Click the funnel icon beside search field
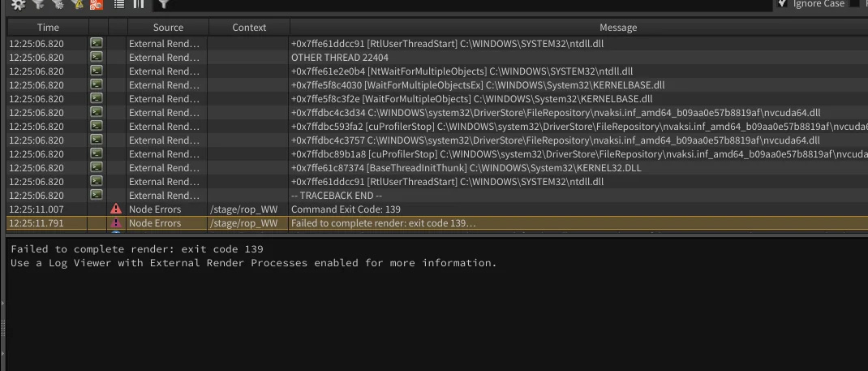 pyautogui.click(x=163, y=4)
